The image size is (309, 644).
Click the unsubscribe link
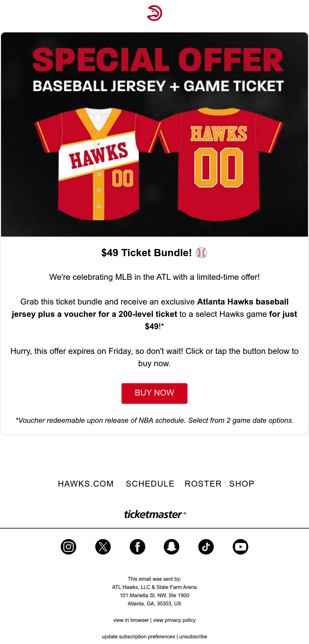click(x=193, y=637)
